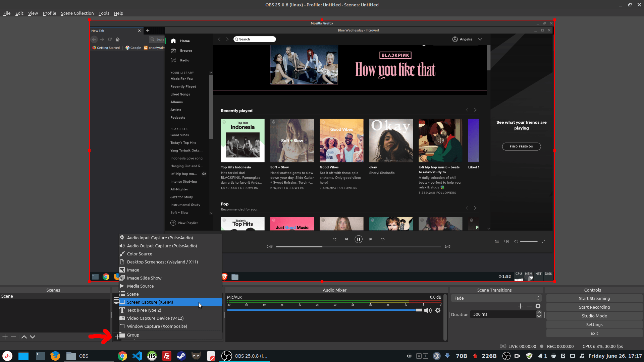The height and width of the screenshot is (362, 644).
Task: Remove transition with minus icon
Action: (529, 306)
